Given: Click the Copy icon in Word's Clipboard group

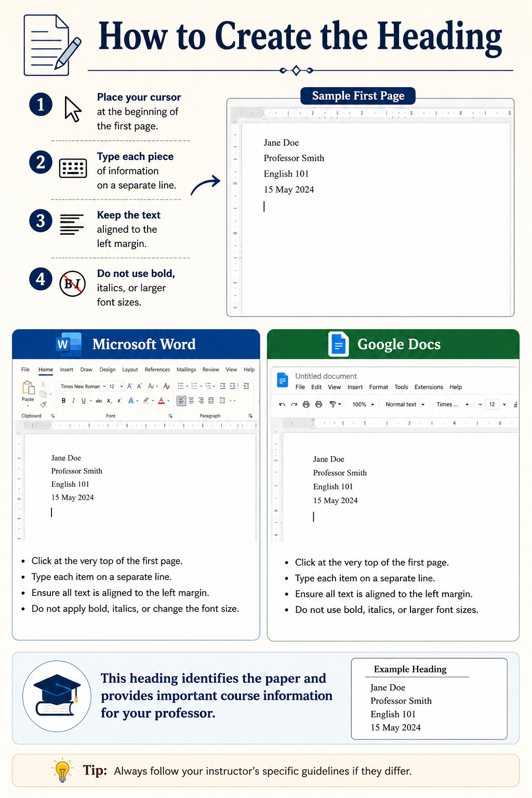Looking at the screenshot, I should coord(43,394).
